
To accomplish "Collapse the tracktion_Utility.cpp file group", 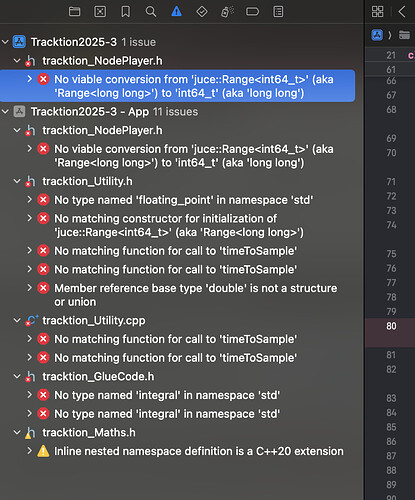I will click(x=17, y=321).
